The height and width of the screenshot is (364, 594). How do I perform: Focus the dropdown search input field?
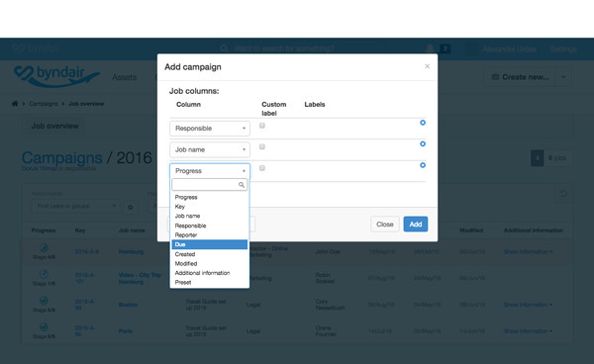210,185
